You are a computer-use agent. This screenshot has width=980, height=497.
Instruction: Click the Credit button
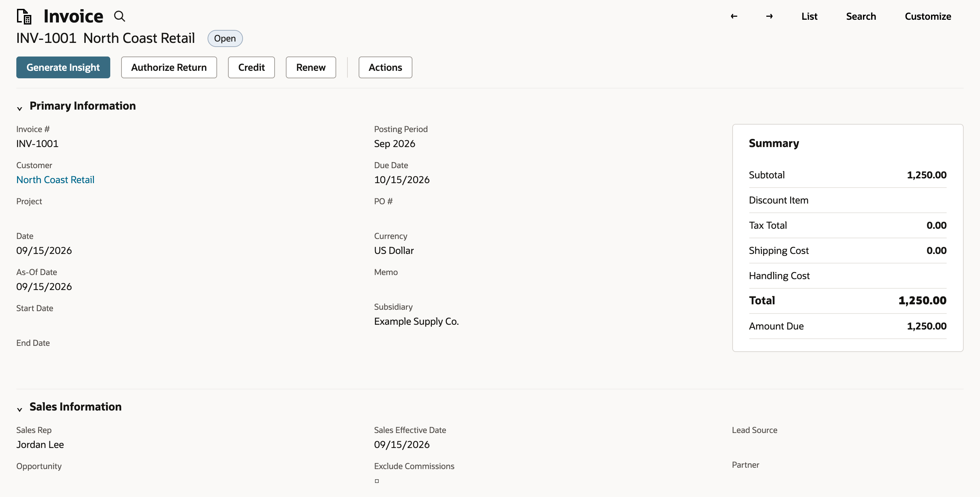point(251,67)
